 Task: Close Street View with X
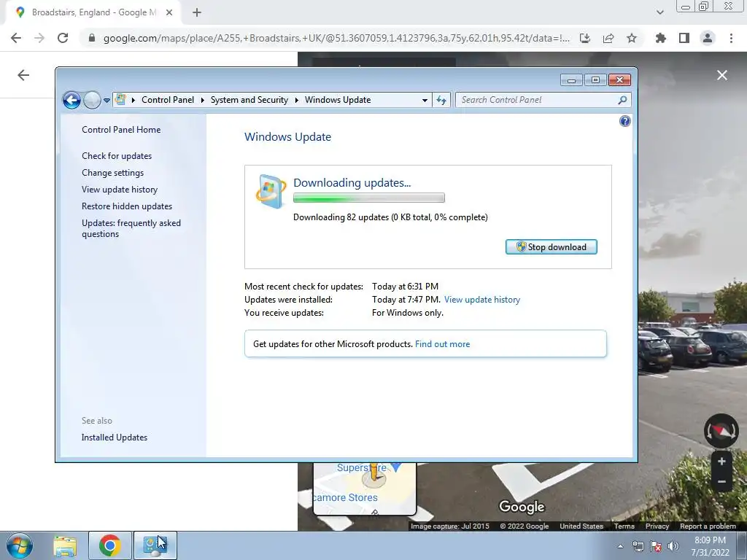click(x=722, y=75)
